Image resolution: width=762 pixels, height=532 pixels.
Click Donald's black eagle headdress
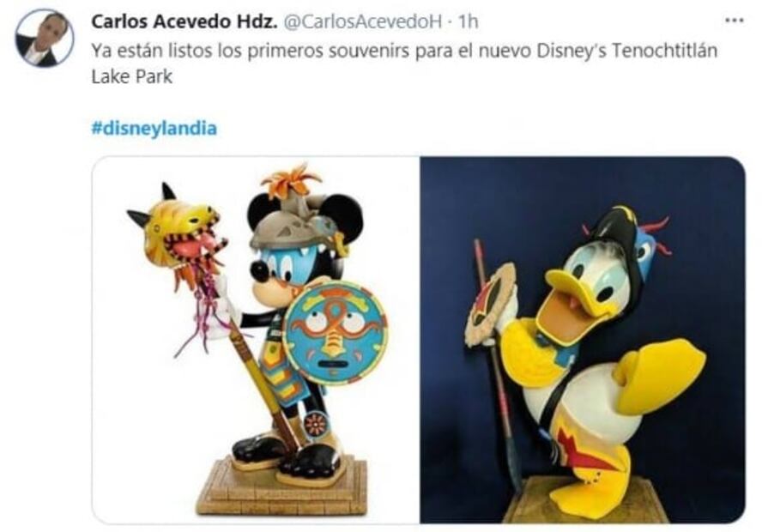coord(624,239)
